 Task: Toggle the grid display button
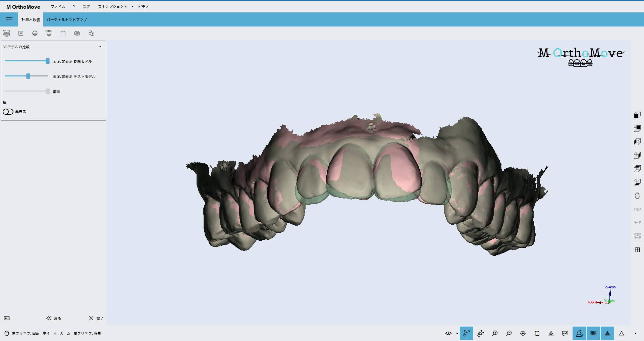coord(593,333)
